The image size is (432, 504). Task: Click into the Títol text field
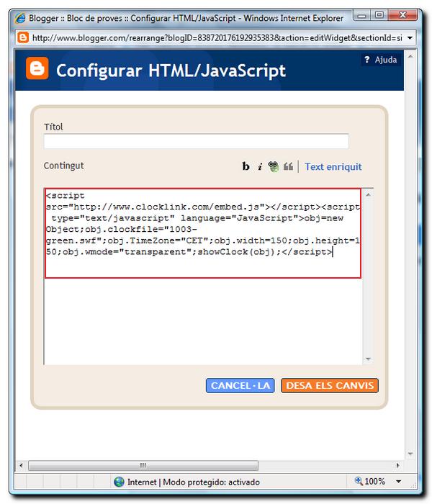click(x=196, y=141)
